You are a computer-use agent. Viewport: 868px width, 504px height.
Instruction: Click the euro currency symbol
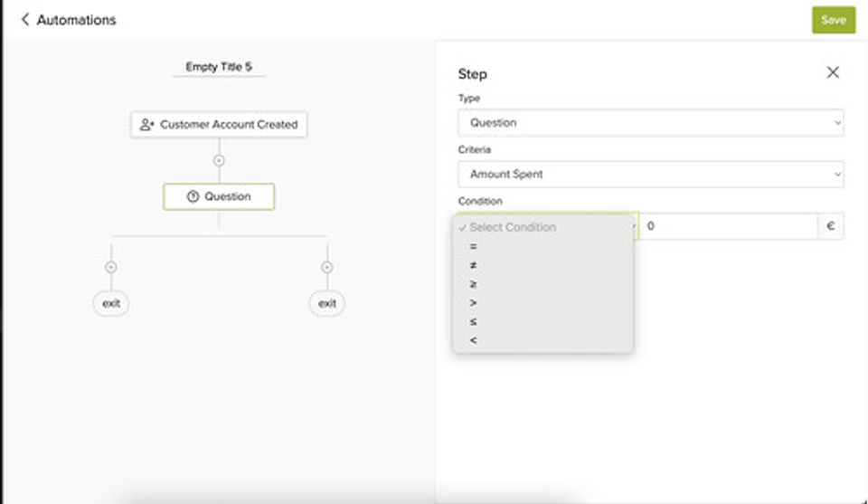pyautogui.click(x=830, y=226)
